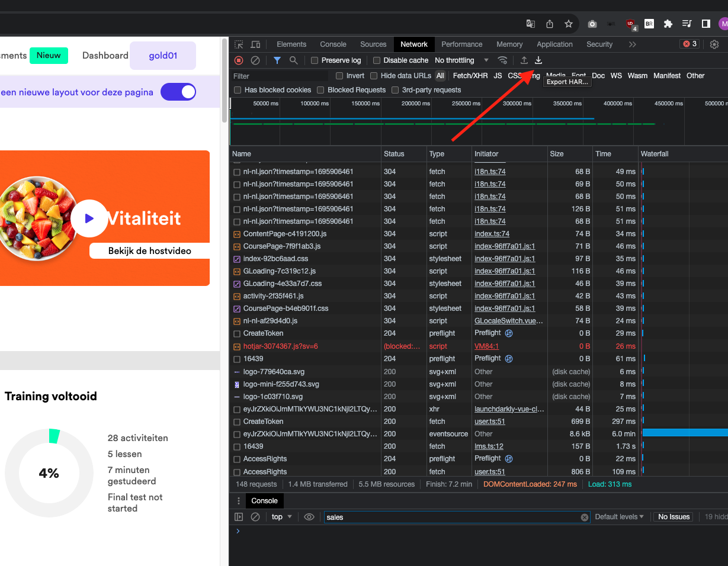The width and height of the screenshot is (728, 566).
Task: Click the gold01 account button
Action: (163, 56)
